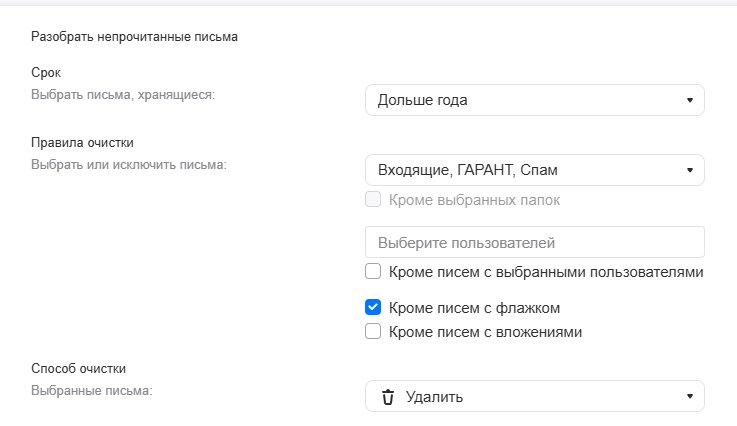Click the arrow on the folders dropdown
The width and height of the screenshot is (737, 426).
point(689,170)
